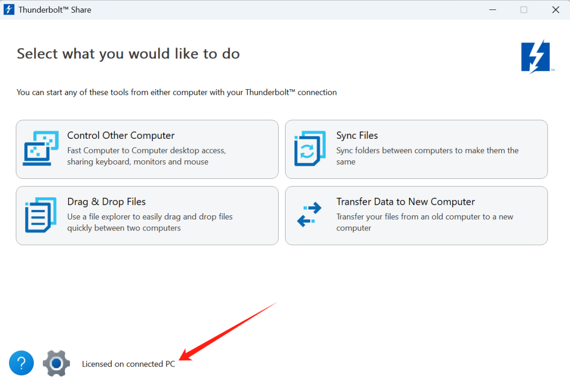
Task: Click the 'Fast Computer to Computer desktop access' description
Action: 147,156
